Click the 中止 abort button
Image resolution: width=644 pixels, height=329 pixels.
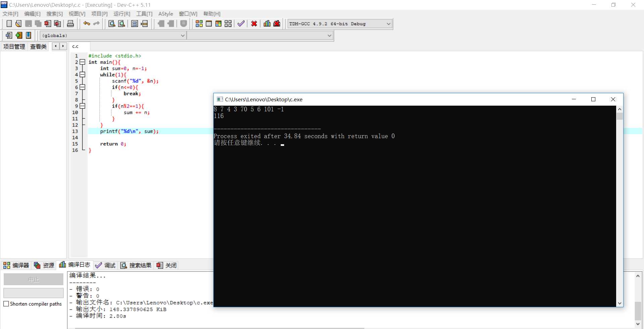[x=34, y=279]
